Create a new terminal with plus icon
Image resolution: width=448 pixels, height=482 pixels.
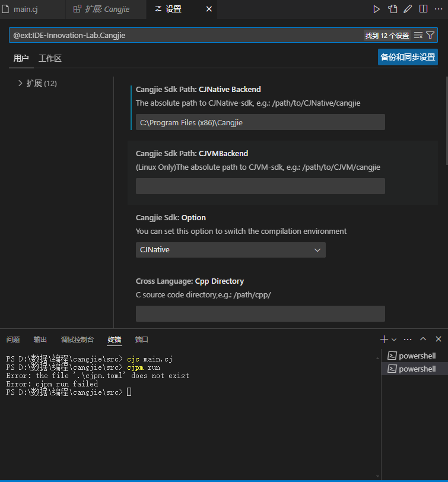383,339
